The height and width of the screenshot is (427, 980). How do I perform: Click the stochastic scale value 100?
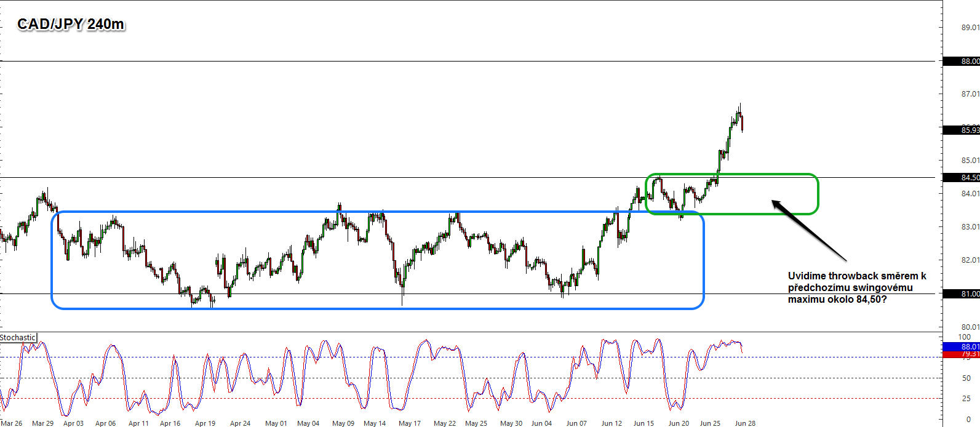965,337
